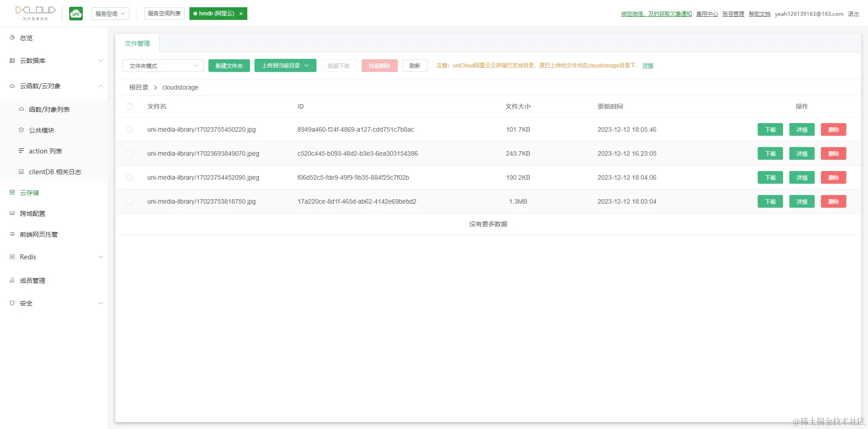Download file 17023753818750.jpg

[770, 201]
